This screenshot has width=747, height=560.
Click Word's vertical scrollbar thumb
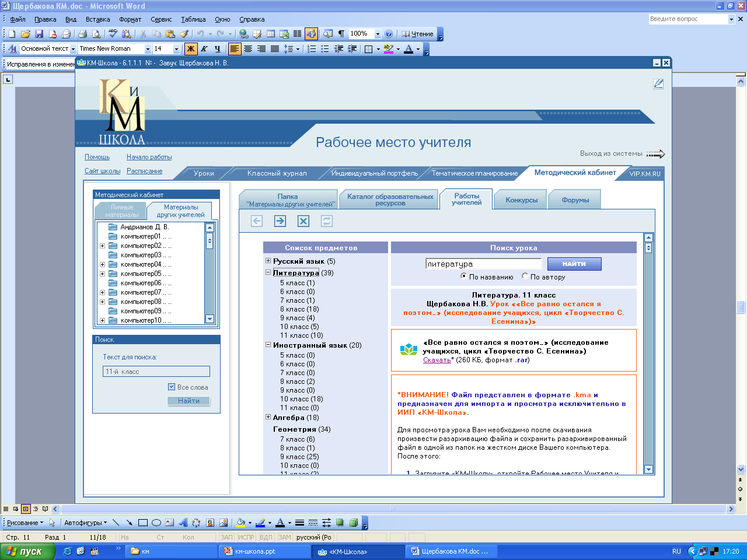pos(741,307)
